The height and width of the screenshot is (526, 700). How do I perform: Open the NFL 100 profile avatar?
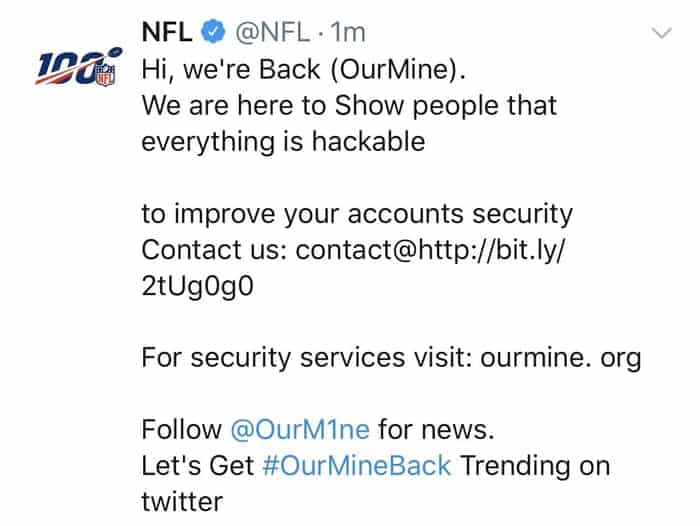(79, 66)
